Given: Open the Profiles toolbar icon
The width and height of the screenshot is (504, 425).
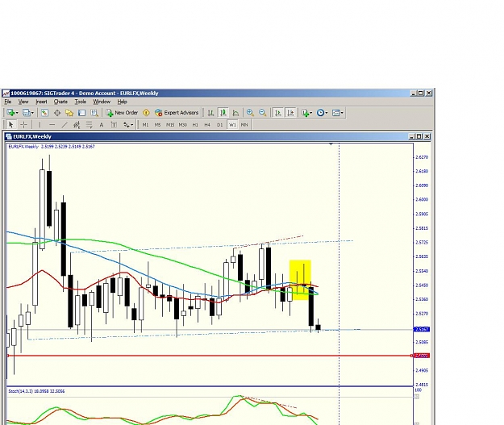Looking at the screenshot, I should point(27,113).
